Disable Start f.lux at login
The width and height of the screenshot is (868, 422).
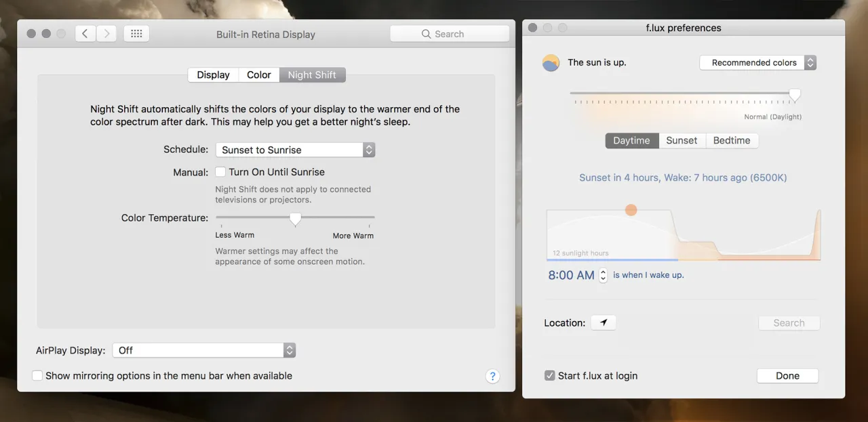(550, 375)
